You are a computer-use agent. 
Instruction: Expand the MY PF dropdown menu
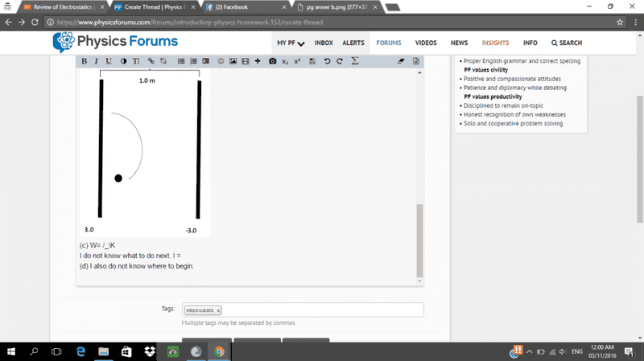(x=291, y=43)
